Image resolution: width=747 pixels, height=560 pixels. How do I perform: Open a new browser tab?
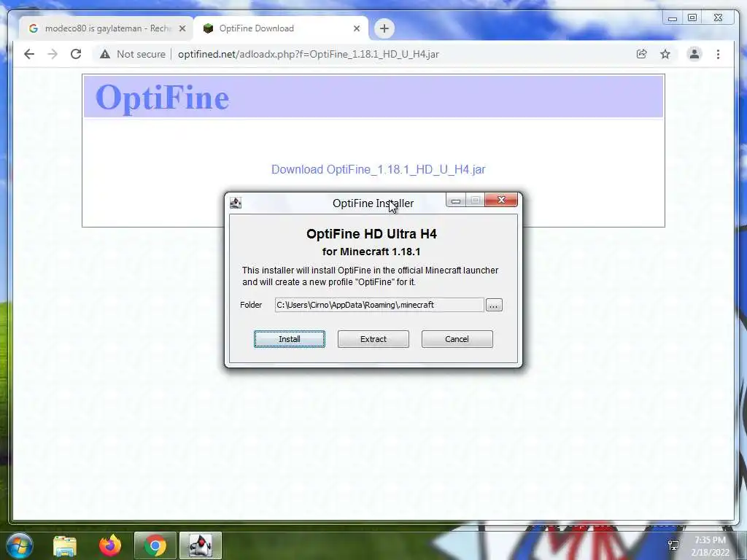(x=384, y=28)
